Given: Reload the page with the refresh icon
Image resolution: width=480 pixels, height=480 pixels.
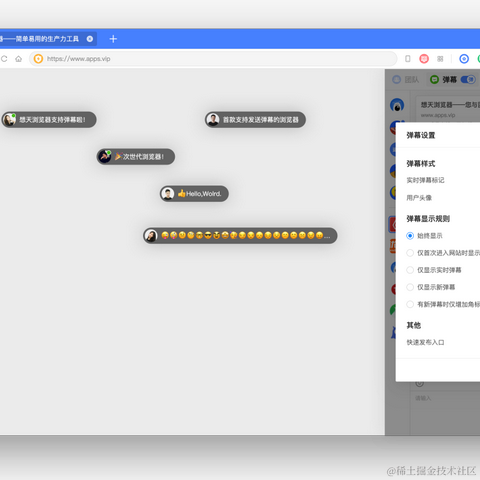Looking at the screenshot, I should [x=4, y=59].
